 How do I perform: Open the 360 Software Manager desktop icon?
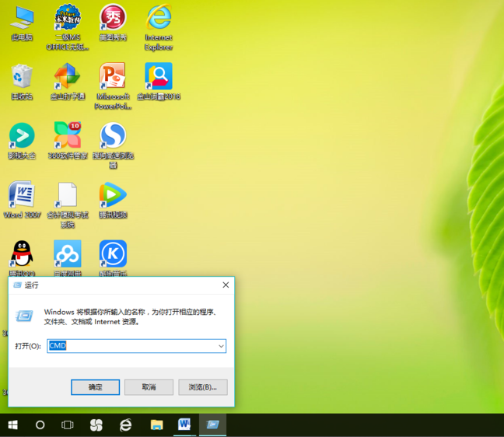point(67,136)
